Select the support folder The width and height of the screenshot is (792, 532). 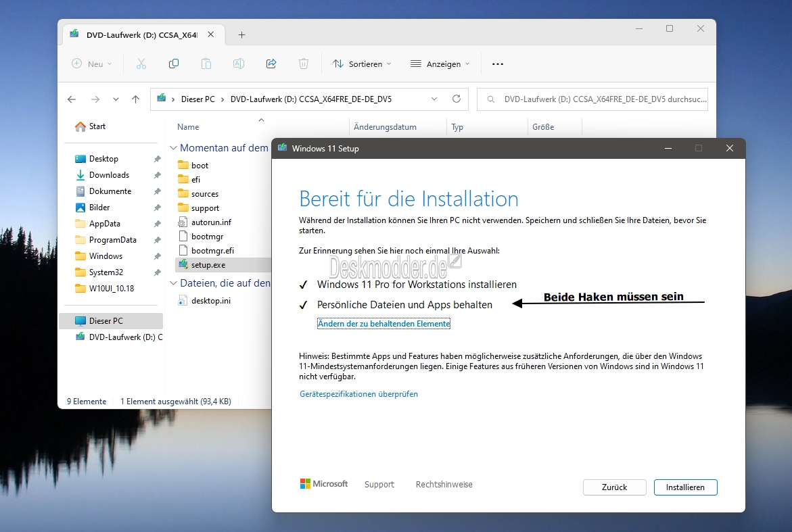pos(205,208)
